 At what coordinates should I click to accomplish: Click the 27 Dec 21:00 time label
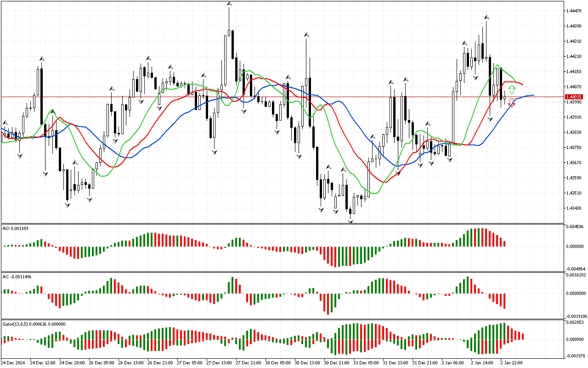point(249,362)
